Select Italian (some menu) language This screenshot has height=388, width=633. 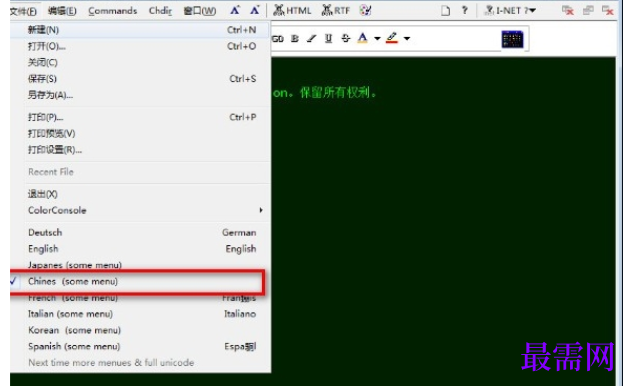pyautogui.click(x=140, y=314)
